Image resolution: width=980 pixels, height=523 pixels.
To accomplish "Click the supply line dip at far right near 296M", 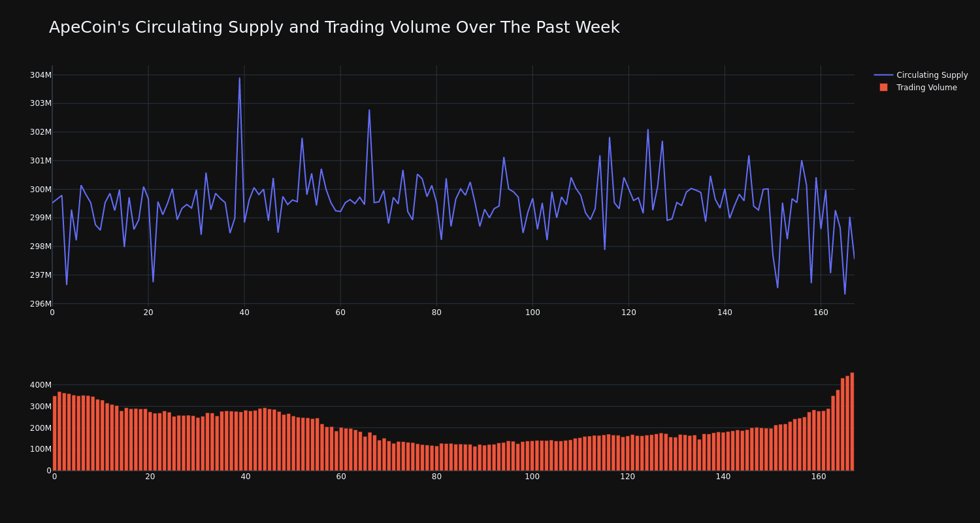I will (x=845, y=294).
